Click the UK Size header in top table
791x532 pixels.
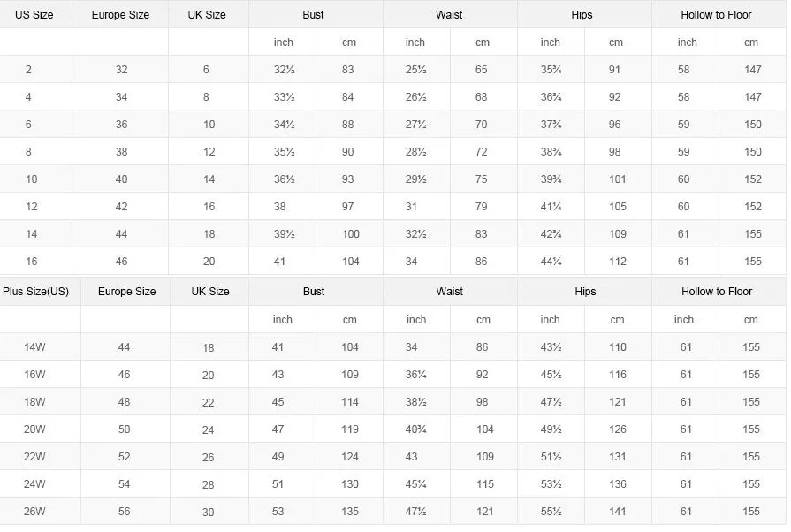207,15
